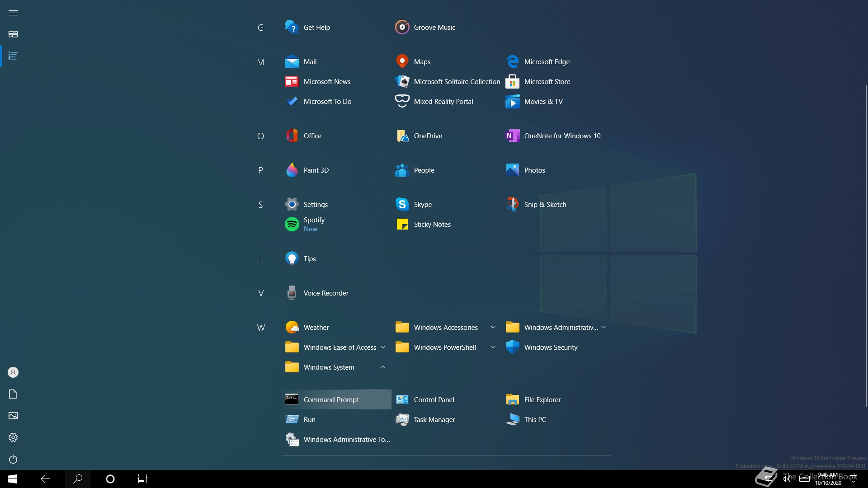Switch to All apps list view
This screenshot has height=488, width=868.
(x=13, y=56)
